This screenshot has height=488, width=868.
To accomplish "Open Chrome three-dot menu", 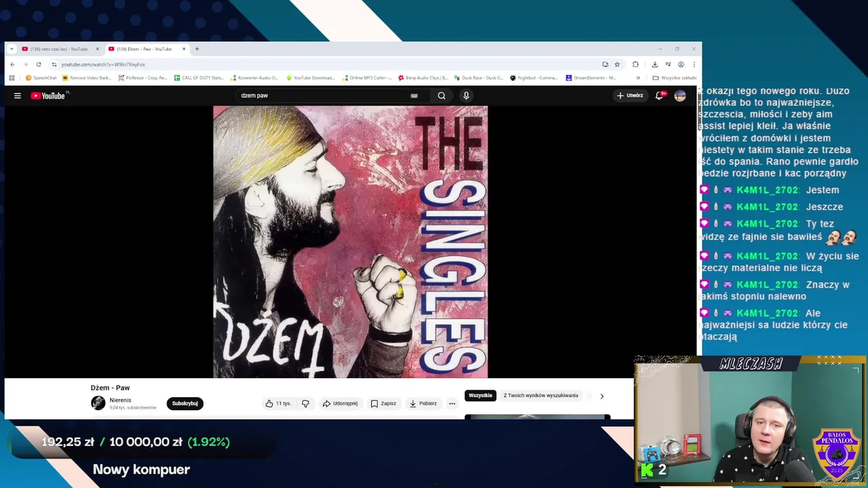I will click(x=694, y=64).
